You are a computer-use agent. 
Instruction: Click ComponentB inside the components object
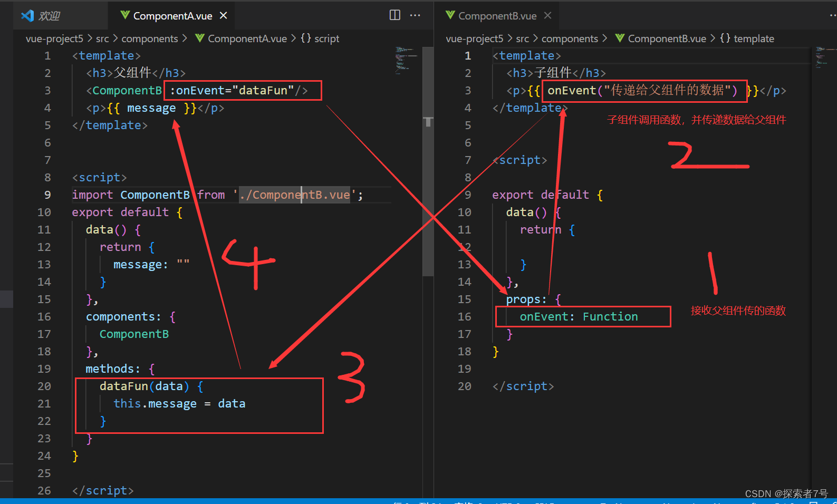(134, 334)
